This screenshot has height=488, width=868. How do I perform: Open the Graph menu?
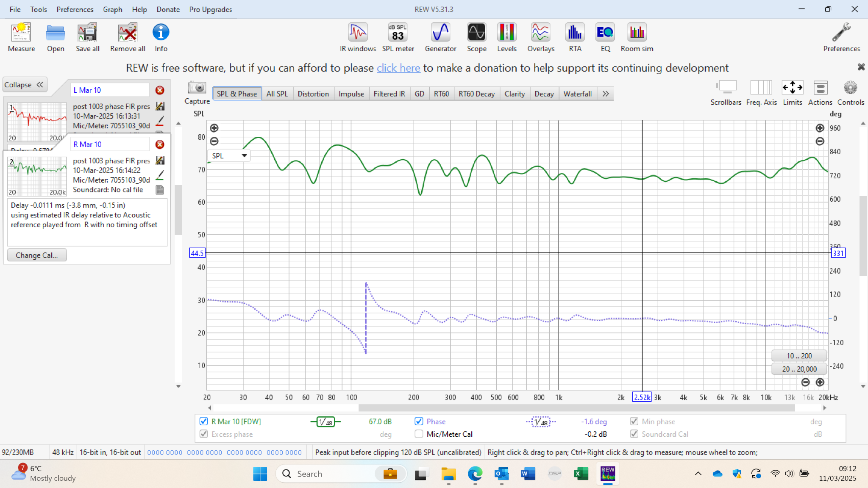[x=112, y=9]
